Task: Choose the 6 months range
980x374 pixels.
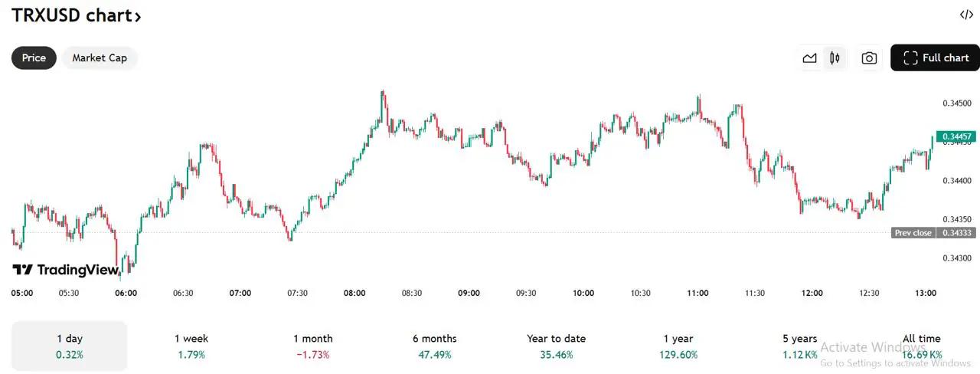Action: tap(434, 346)
